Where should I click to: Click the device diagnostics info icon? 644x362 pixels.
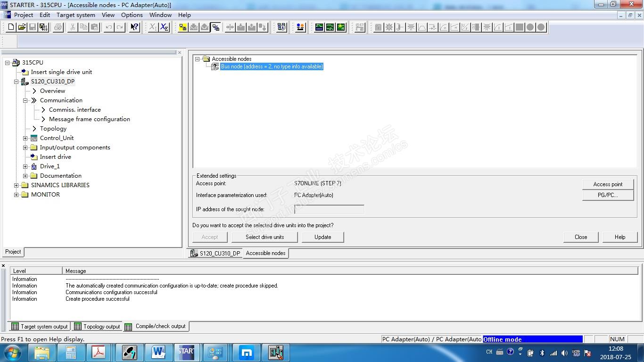pos(281,27)
